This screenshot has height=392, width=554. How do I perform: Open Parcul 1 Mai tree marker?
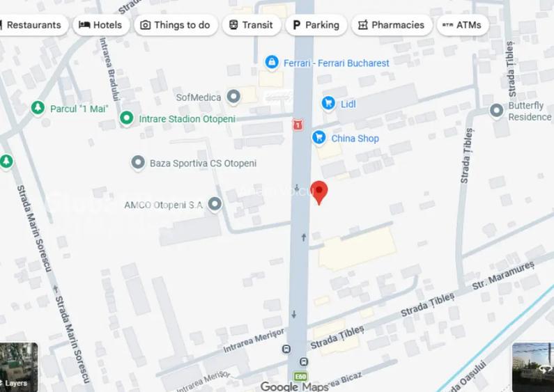(38, 107)
